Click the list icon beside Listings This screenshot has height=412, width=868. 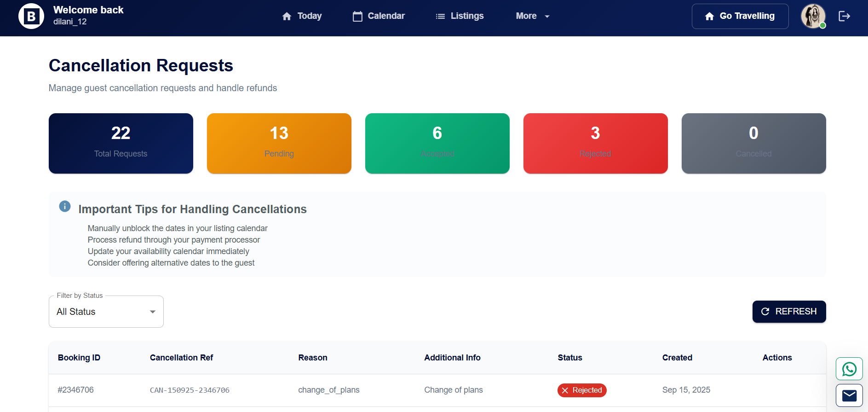pyautogui.click(x=440, y=17)
